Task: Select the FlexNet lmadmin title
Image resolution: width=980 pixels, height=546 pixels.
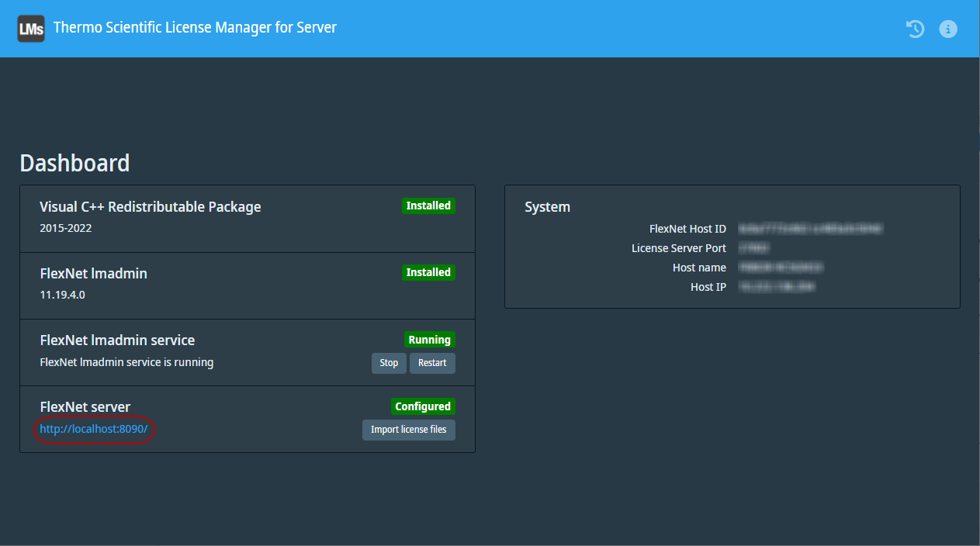Action: [x=93, y=274]
